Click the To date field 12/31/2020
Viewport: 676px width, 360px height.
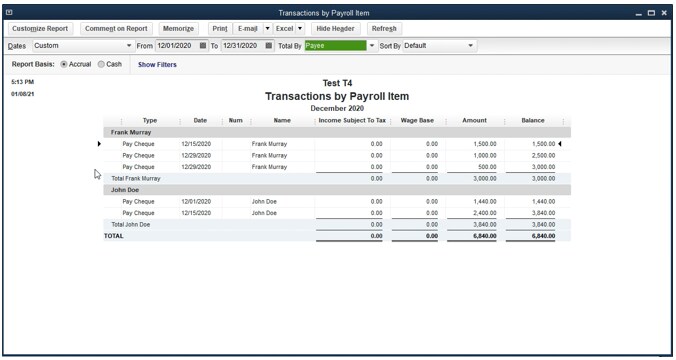tap(243, 46)
